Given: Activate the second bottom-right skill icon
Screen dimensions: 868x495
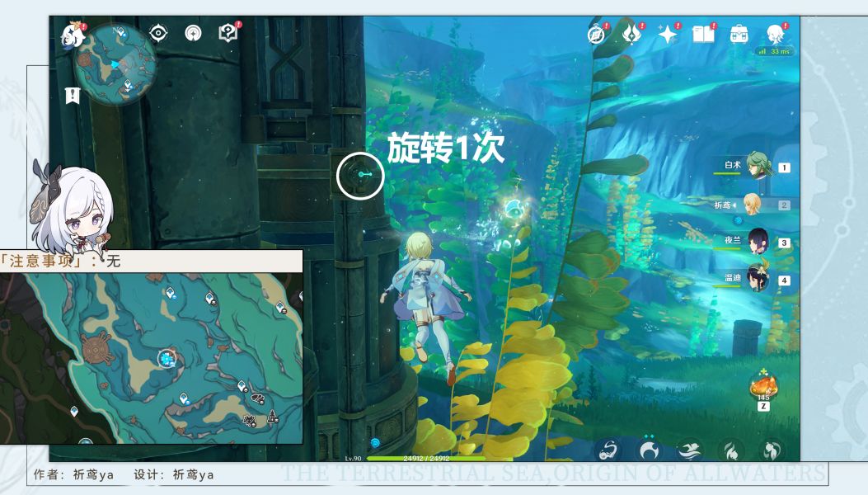Looking at the screenshot, I should coord(649,450).
